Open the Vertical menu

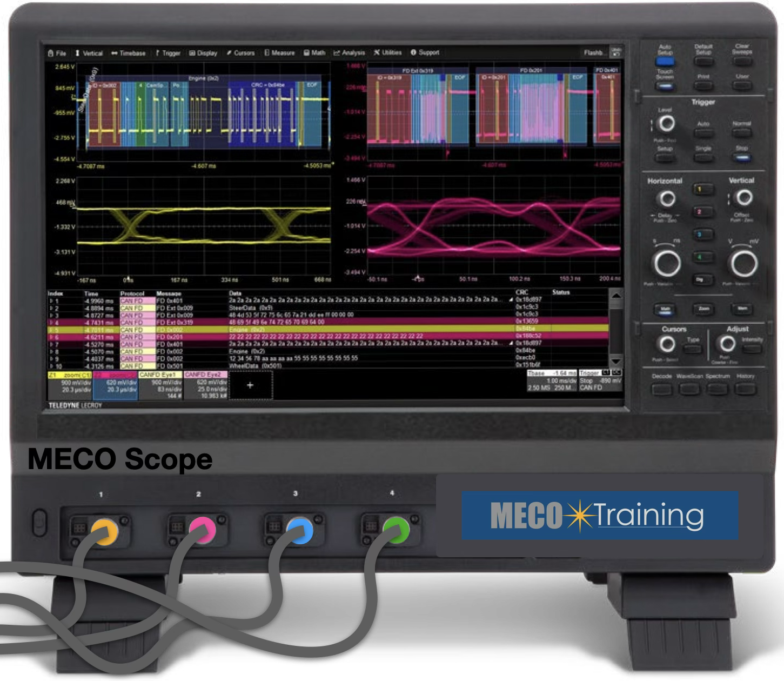(89, 53)
